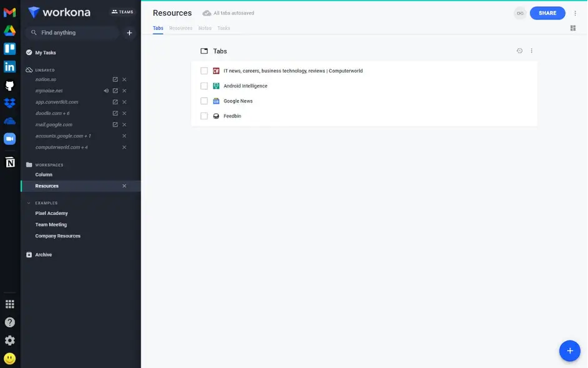Close the Resources workspace
The image size is (588, 368).
[124, 186]
